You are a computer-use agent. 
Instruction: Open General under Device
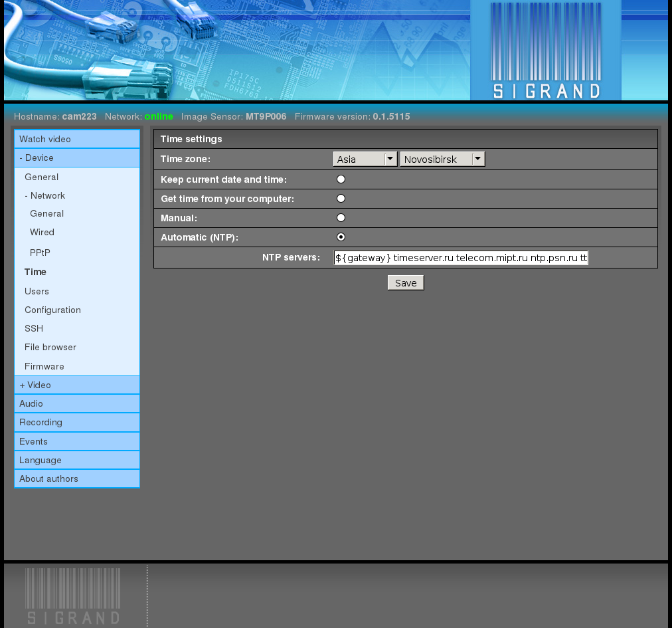pyautogui.click(x=42, y=177)
